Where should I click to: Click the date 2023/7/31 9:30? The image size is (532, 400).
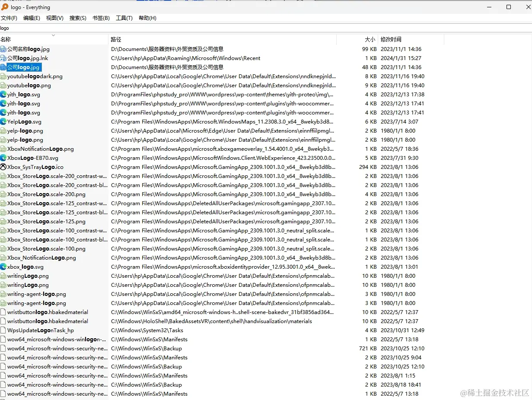click(x=399, y=158)
